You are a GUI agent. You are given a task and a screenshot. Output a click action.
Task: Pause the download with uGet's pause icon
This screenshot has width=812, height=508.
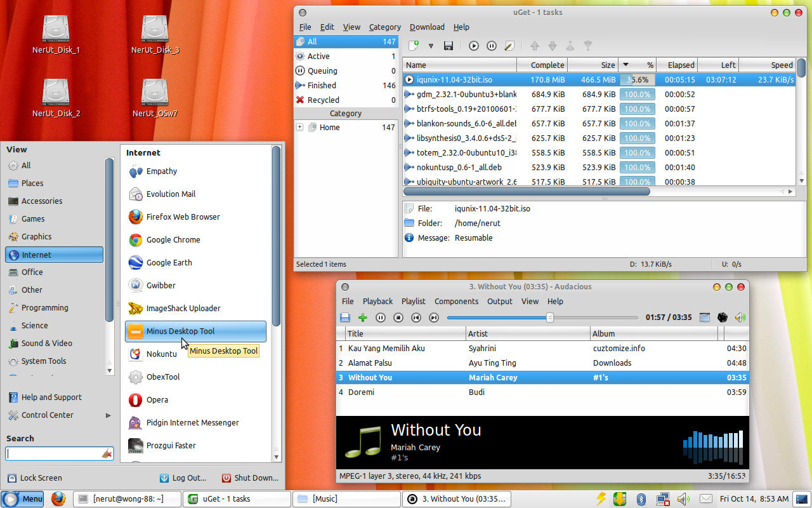492,46
